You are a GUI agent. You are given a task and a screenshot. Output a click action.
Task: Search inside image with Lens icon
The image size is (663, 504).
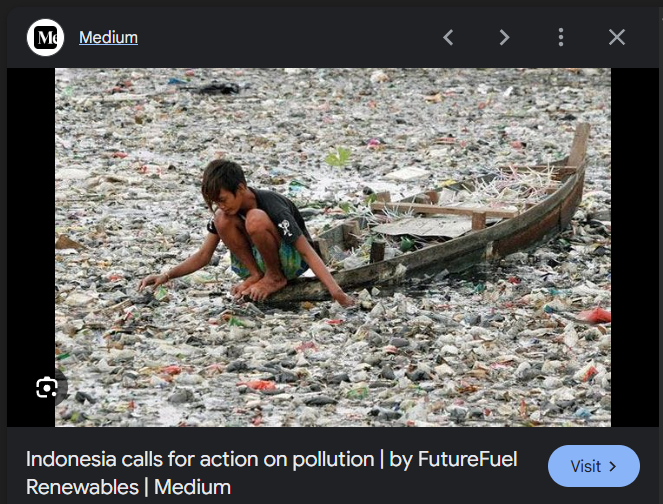click(47, 388)
